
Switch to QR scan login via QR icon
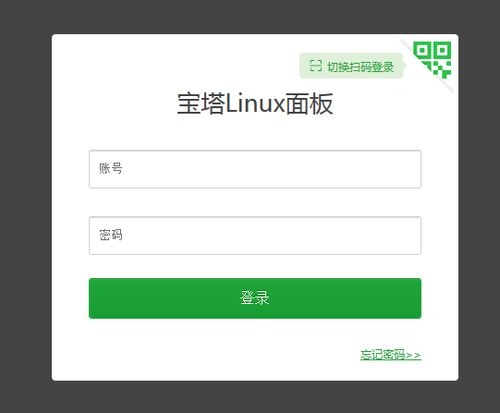432,59
